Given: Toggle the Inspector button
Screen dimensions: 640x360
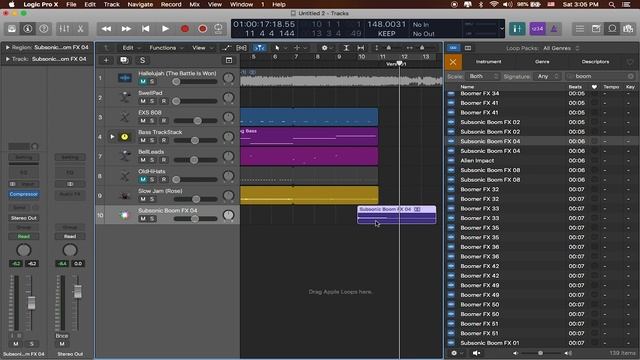Looking at the screenshot, I should [x=28, y=29].
